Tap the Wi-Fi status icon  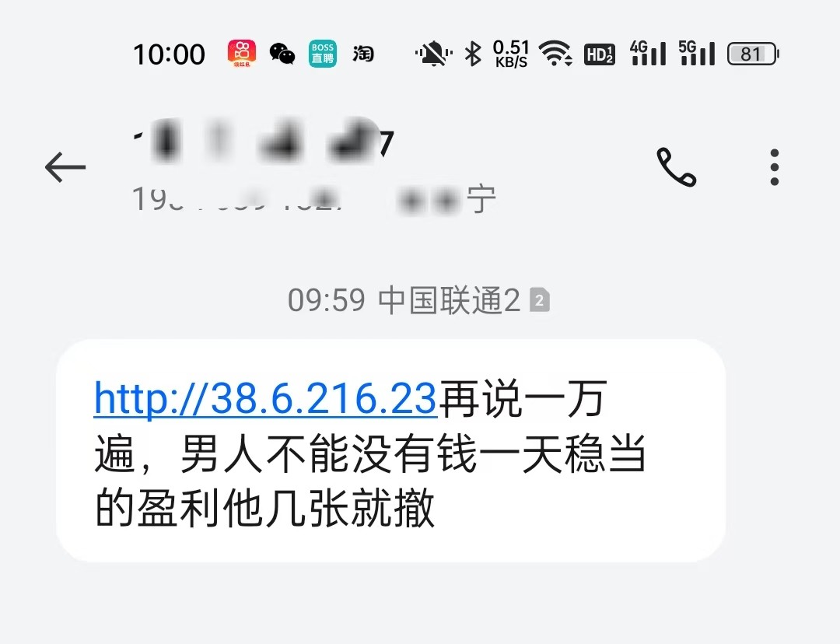tap(555, 54)
